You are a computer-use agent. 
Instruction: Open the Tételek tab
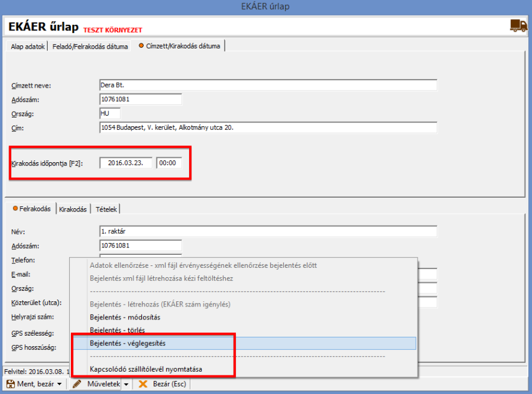106,209
